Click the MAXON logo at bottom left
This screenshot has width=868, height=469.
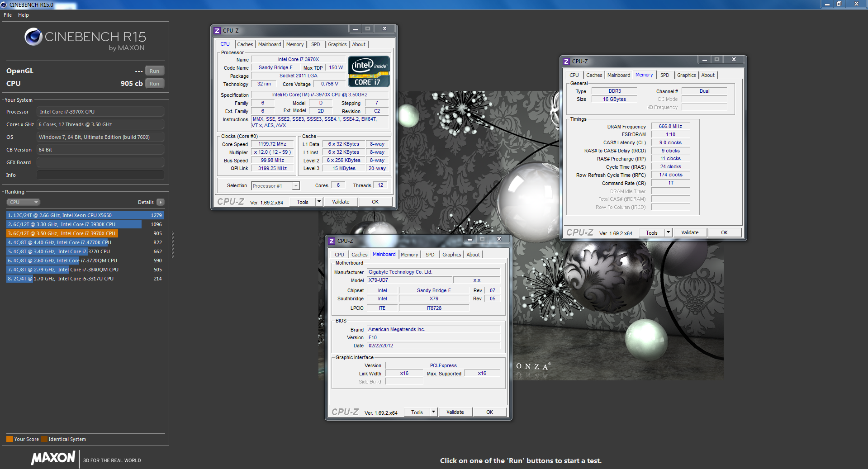click(x=53, y=458)
